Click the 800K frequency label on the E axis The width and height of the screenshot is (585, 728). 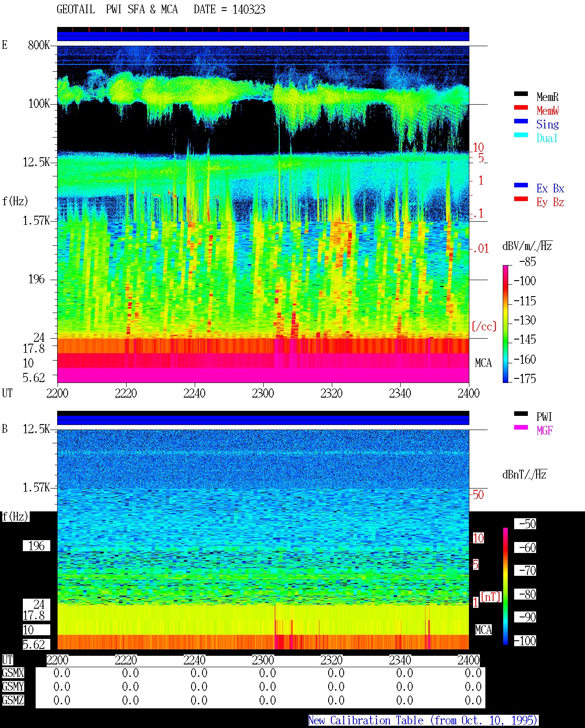[39, 45]
